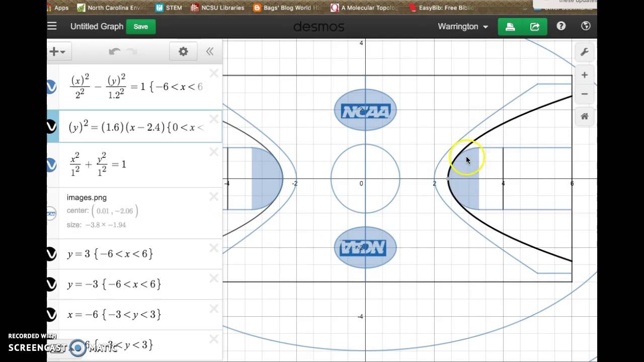The height and width of the screenshot is (362, 644).
Task: Open the Desmos hamburger menu
Action: [x=52, y=26]
